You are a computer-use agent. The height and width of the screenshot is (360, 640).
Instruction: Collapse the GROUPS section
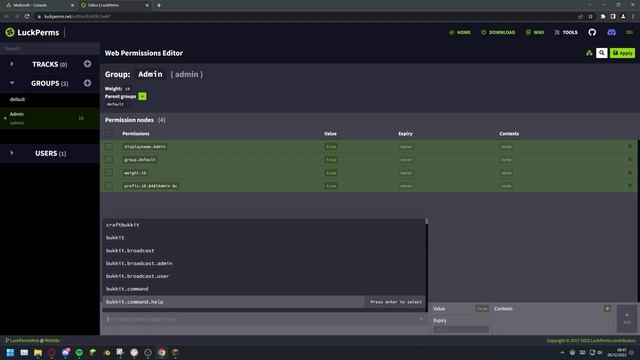12,83
